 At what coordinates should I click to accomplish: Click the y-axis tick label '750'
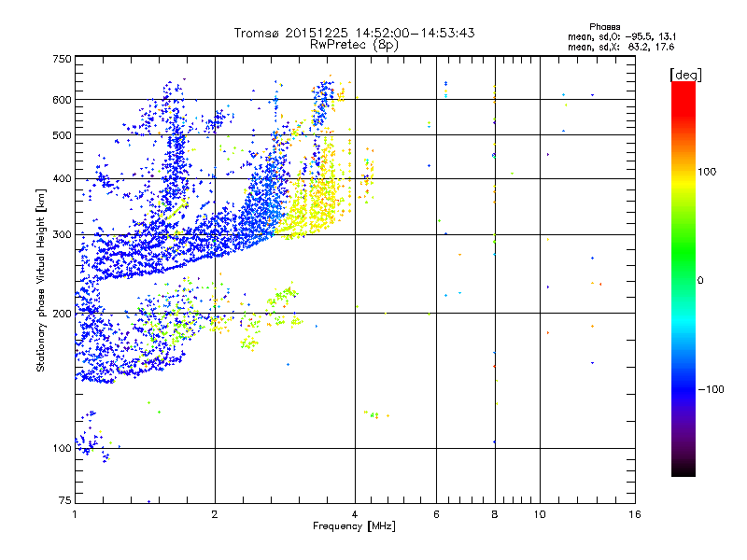[62, 59]
